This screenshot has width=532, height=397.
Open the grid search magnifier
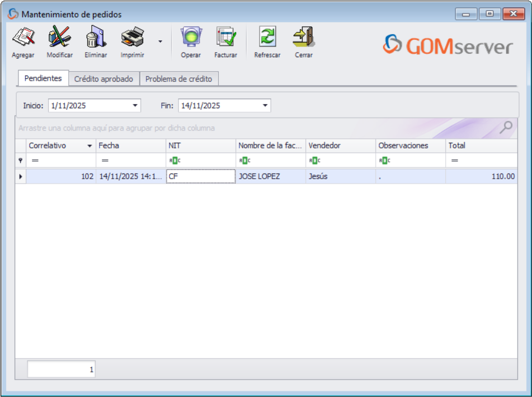(x=506, y=128)
